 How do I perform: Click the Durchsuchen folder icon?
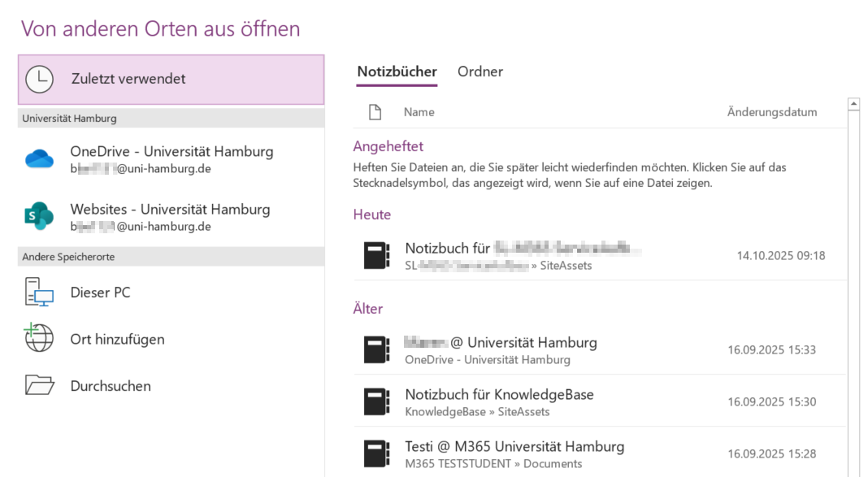[x=39, y=386]
